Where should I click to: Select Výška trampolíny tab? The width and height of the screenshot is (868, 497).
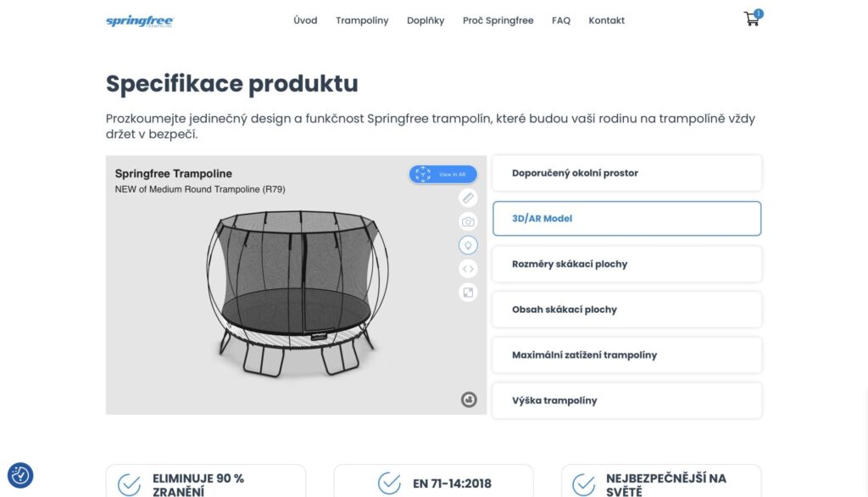pos(626,400)
